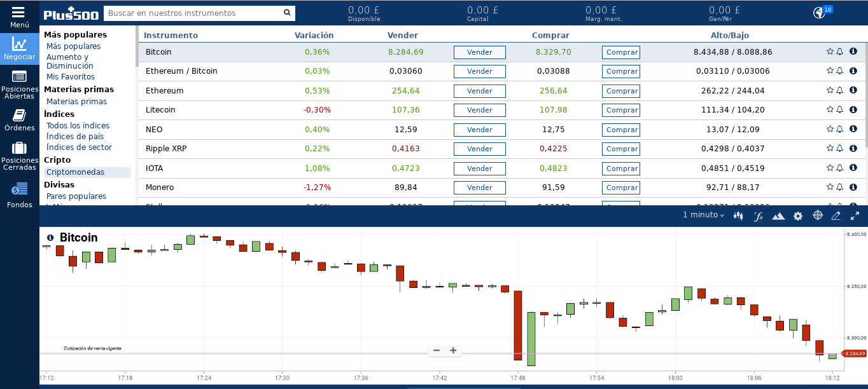Open info icon for Bitcoin row
This screenshot has width=868, height=389.
click(853, 51)
